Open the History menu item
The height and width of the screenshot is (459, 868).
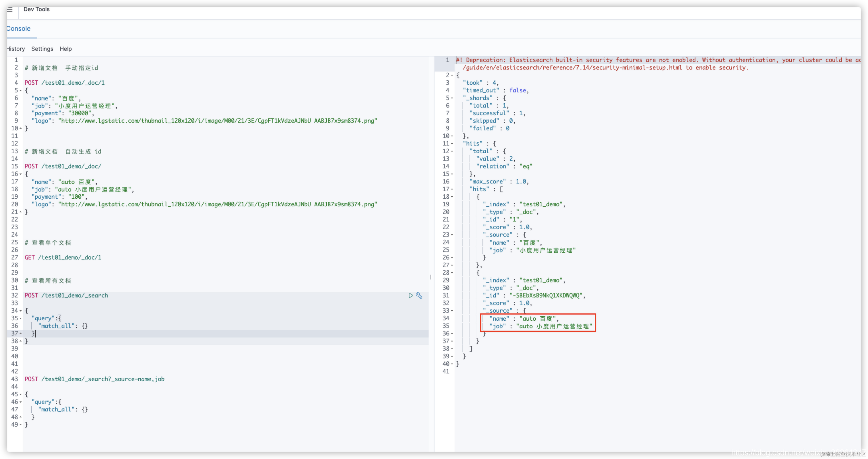[x=16, y=49]
